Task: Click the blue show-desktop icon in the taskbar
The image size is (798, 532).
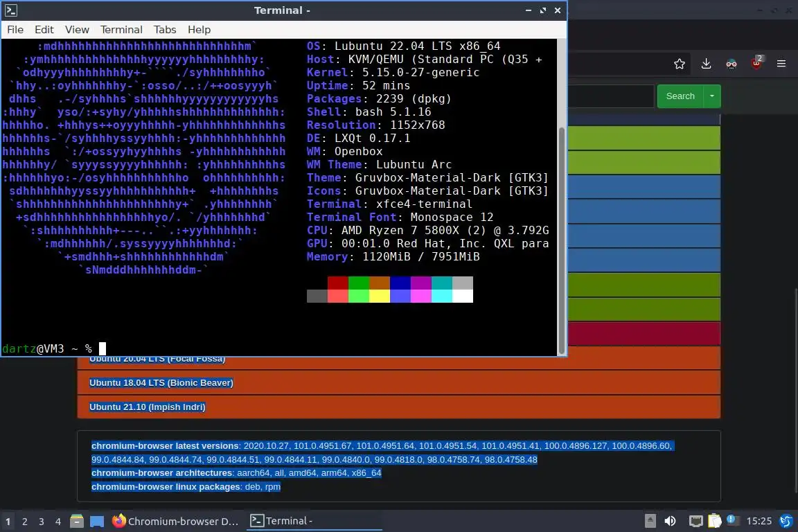Action: (97, 522)
